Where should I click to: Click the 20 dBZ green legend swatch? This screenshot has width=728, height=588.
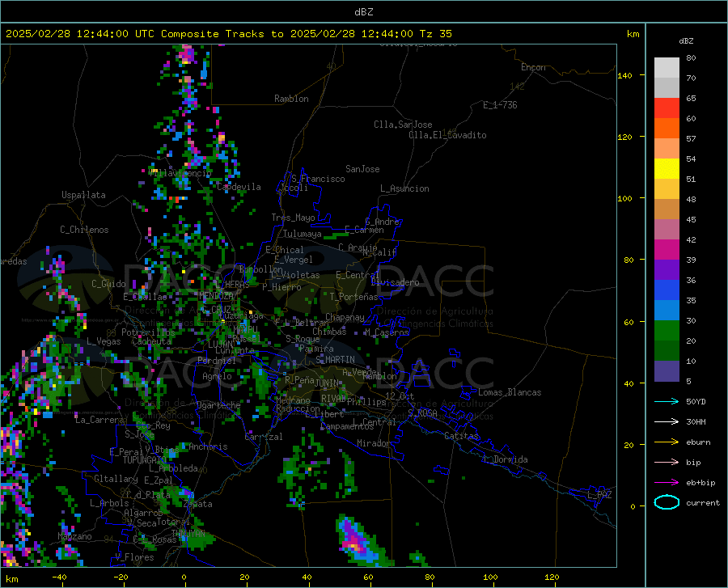pyautogui.click(x=667, y=331)
